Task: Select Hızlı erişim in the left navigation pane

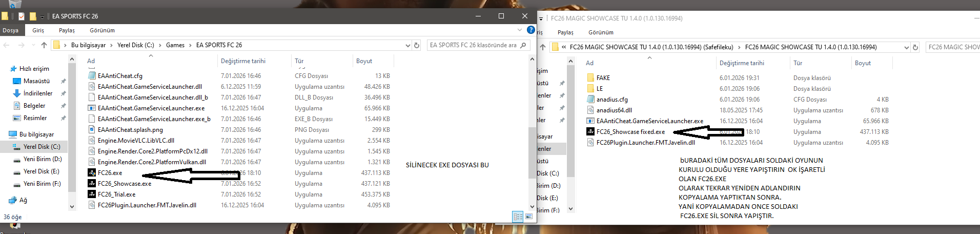Action: [34, 69]
